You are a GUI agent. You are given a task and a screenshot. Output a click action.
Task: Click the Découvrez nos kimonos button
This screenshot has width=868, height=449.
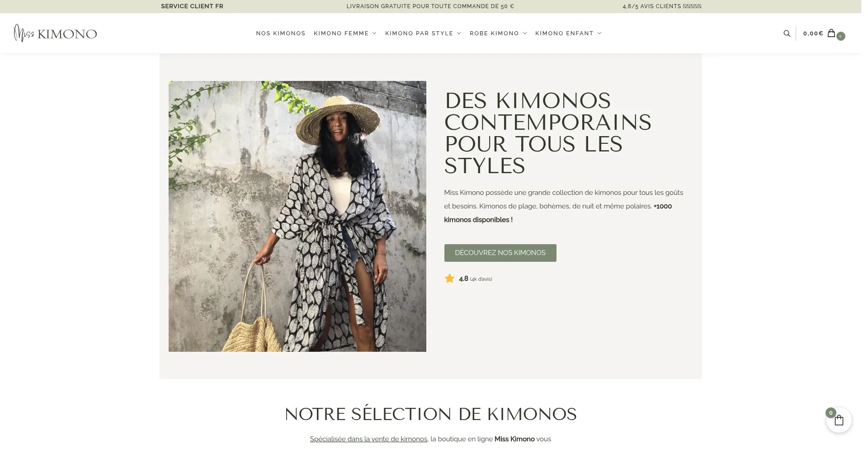(x=500, y=253)
